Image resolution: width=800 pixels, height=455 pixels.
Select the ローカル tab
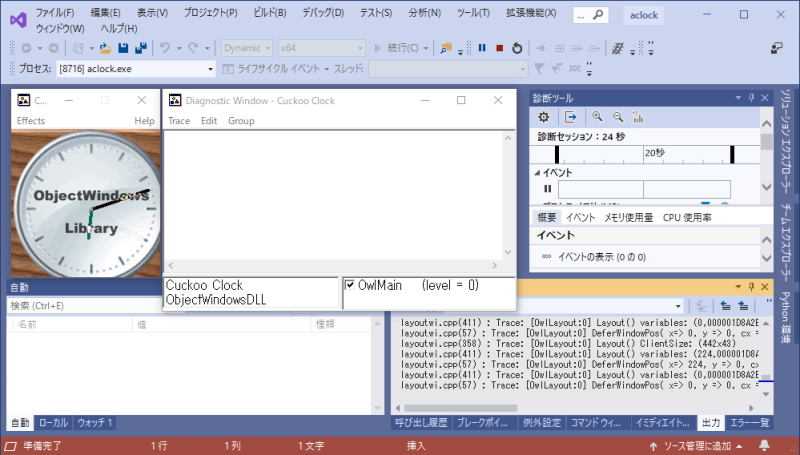tap(53, 423)
